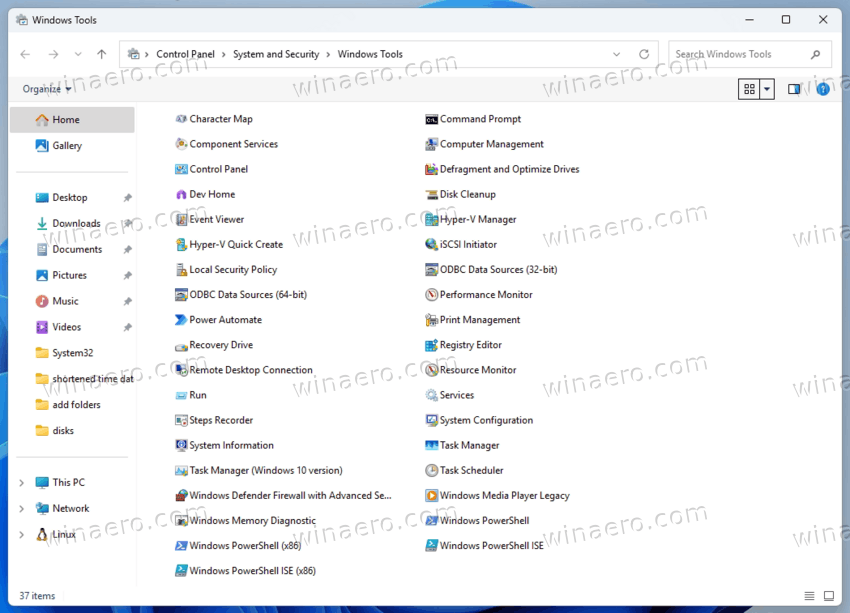Select the Dev Home icon
The image size is (850, 613).
(x=181, y=195)
